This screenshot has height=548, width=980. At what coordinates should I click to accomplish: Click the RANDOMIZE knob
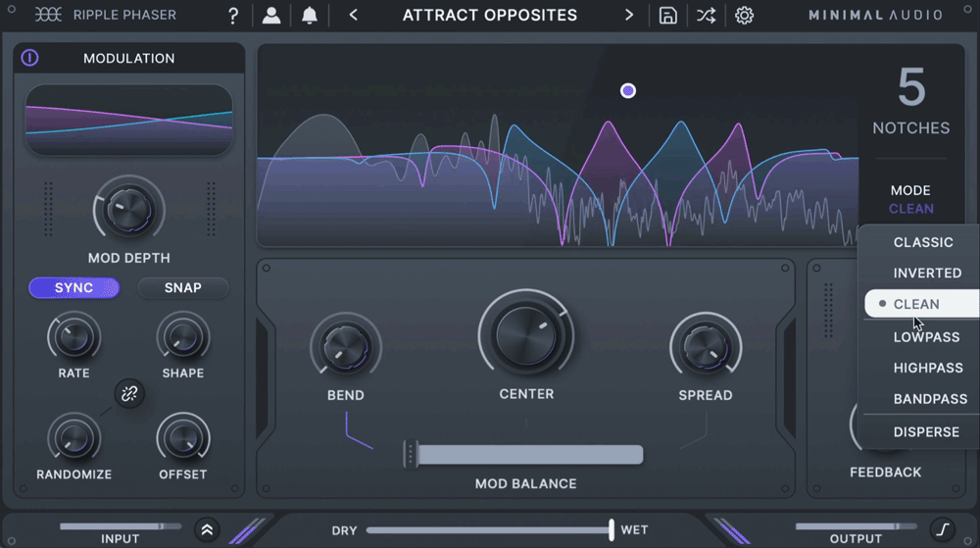tap(73, 438)
